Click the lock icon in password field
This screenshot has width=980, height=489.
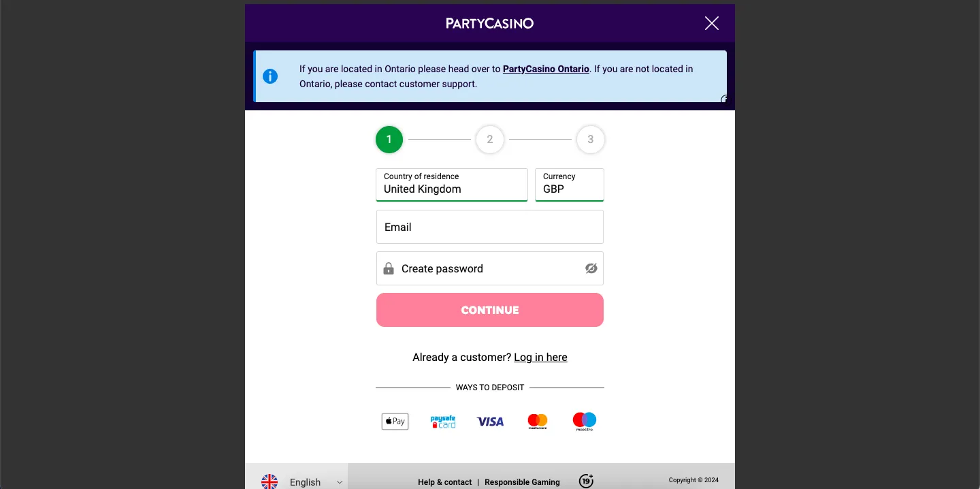point(389,268)
